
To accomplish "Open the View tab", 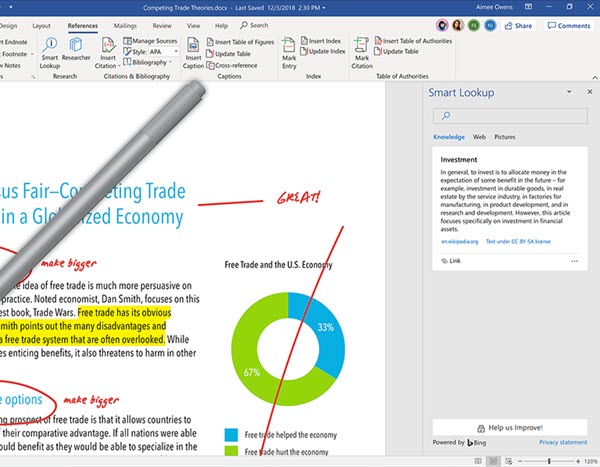I will coord(193,26).
